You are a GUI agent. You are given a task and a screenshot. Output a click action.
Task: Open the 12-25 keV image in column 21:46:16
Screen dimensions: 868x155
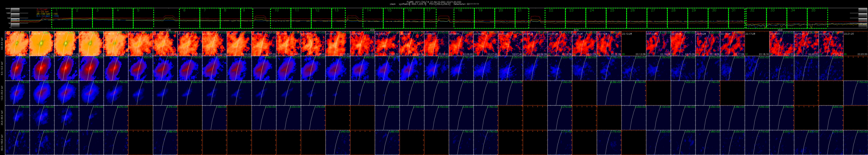[x=67, y=93]
